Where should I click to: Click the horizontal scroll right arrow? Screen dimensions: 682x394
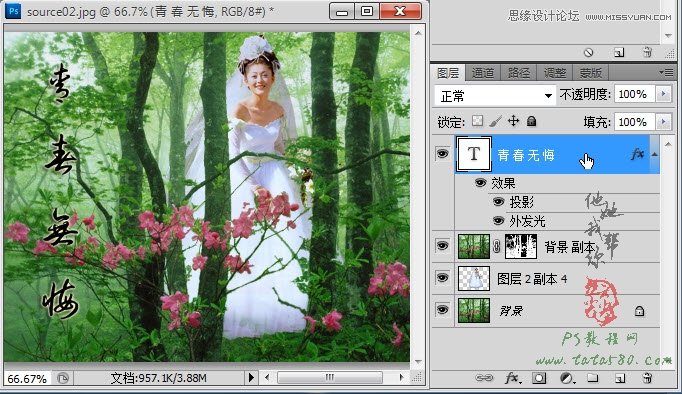tap(401, 377)
